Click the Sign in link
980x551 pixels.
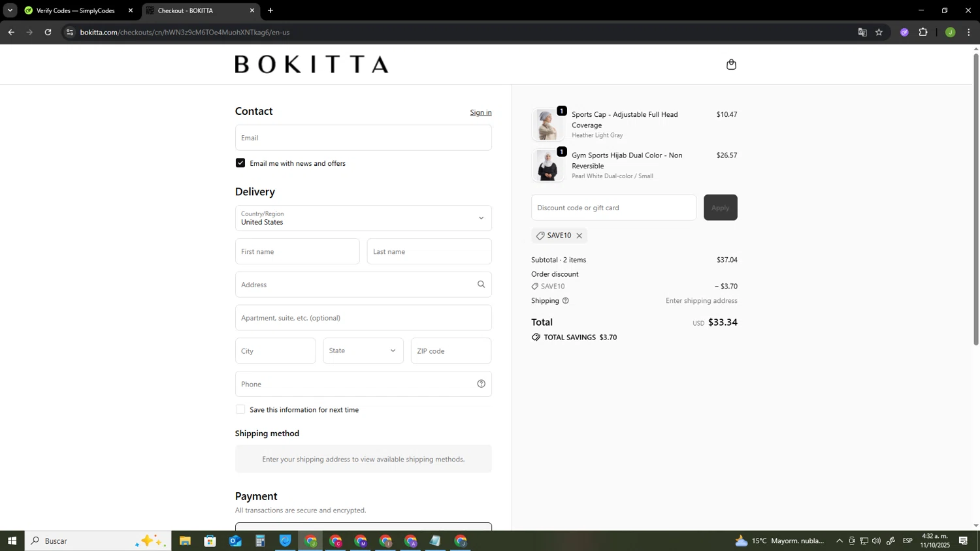(x=481, y=112)
